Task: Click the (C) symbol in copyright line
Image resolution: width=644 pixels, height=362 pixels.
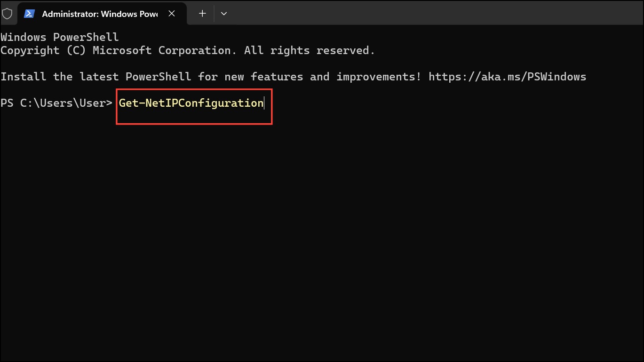Action: pos(76,50)
